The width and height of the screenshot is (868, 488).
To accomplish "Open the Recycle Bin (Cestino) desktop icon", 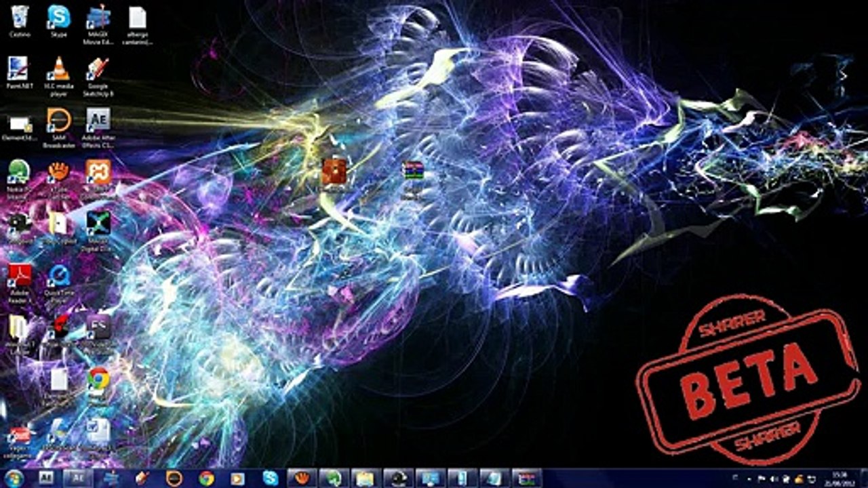I will click(20, 20).
